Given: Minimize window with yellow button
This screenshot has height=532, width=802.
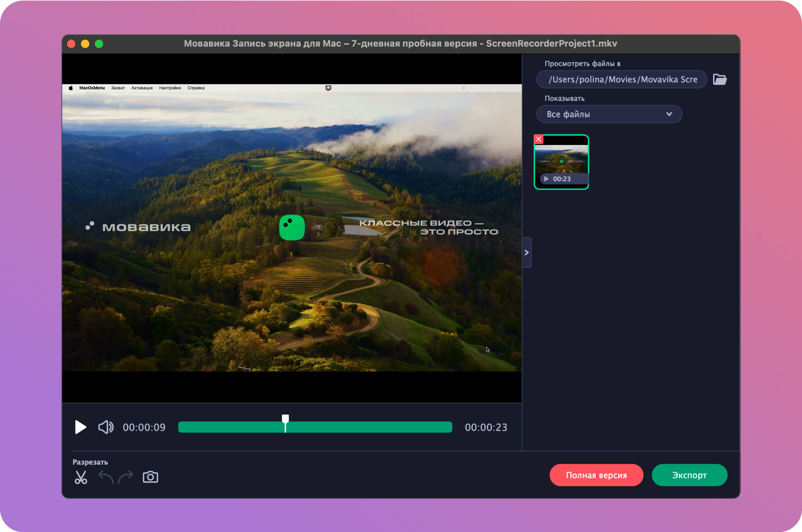Looking at the screenshot, I should (85, 44).
